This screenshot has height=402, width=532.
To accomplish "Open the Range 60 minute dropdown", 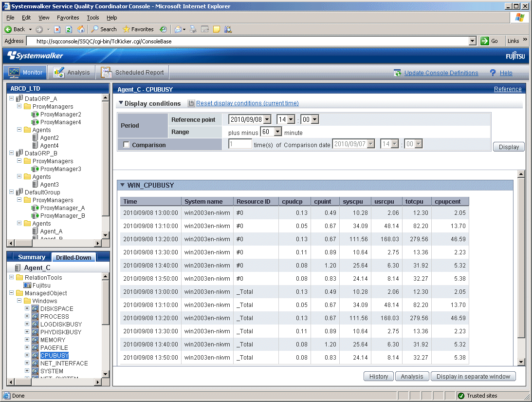I will pyautogui.click(x=278, y=132).
